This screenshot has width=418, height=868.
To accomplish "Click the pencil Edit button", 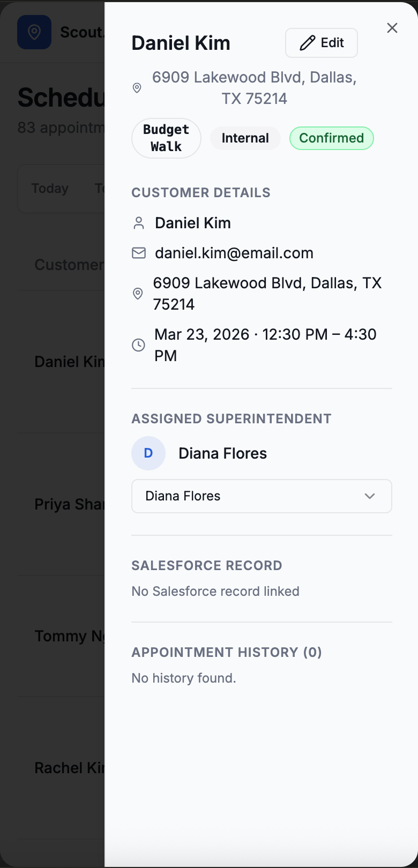I will click(x=322, y=43).
